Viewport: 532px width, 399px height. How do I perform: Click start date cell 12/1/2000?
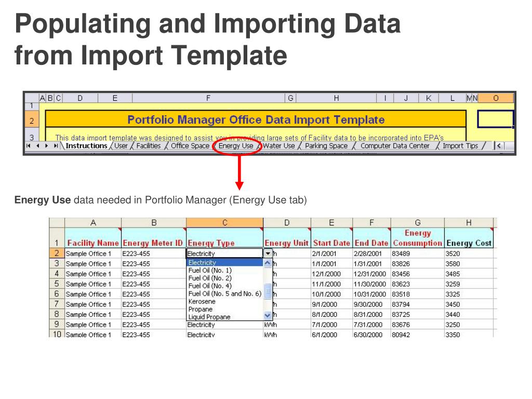(x=331, y=274)
